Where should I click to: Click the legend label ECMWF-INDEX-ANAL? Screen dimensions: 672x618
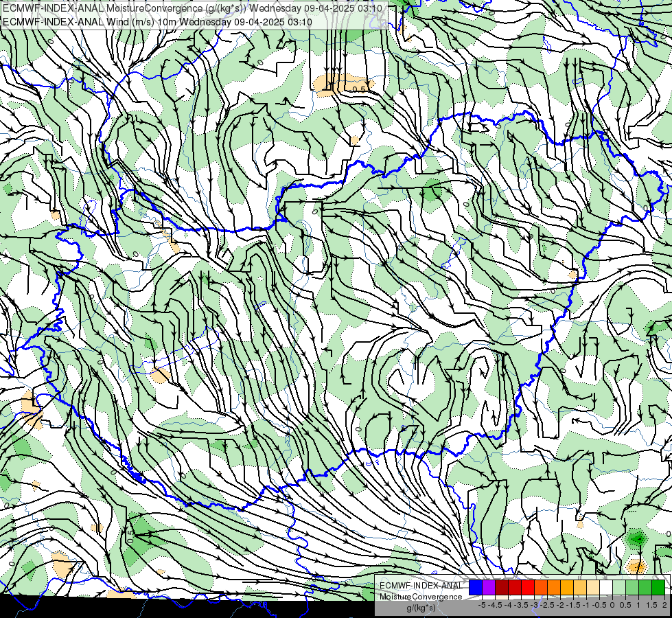(421, 586)
